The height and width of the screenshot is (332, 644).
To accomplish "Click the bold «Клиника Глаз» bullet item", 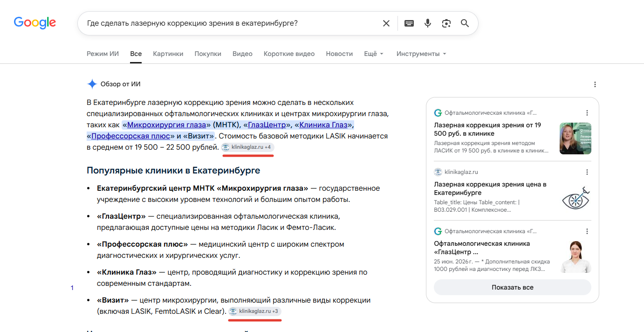I will point(127,272).
